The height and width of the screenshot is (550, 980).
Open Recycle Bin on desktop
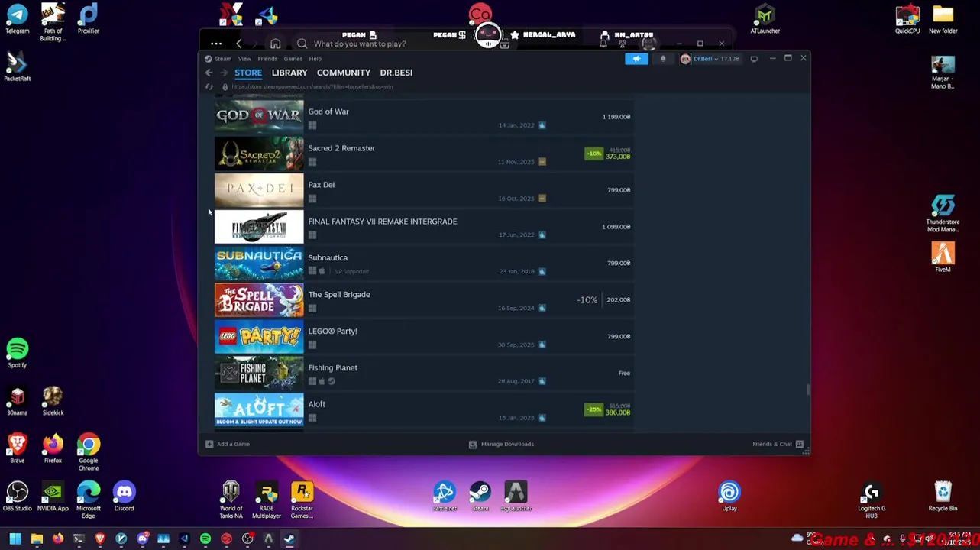[x=943, y=497]
